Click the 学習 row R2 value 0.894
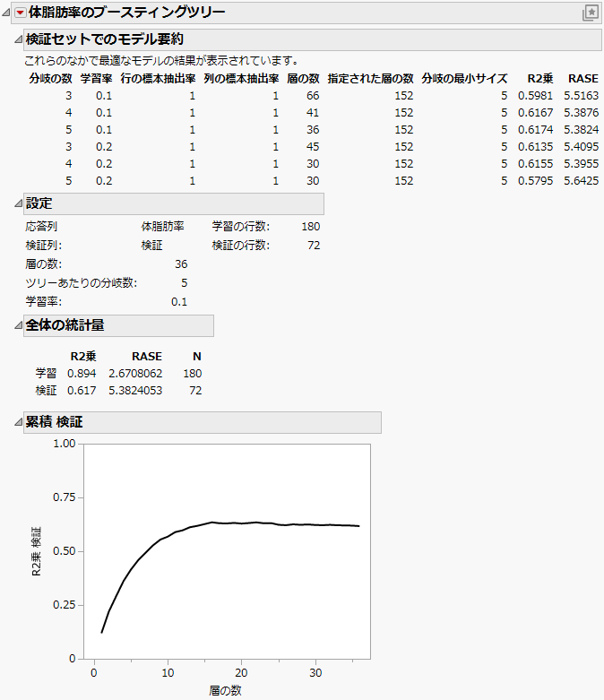 pyautogui.click(x=82, y=373)
